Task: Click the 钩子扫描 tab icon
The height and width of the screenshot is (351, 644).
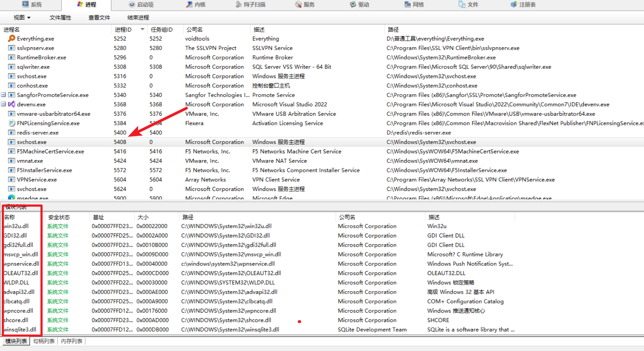Action: click(x=239, y=4)
